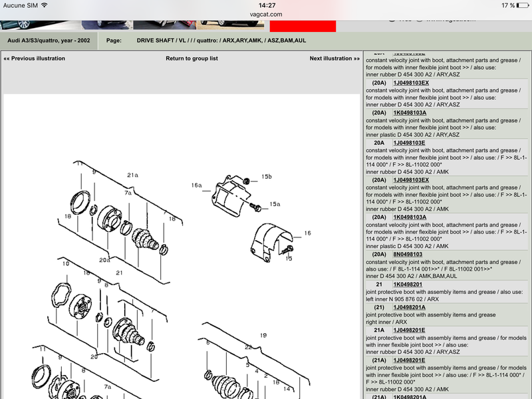Screen dimensions: 532x399
Task: Tap the Wi-Fi icon in status bar
Action: [x=44, y=5]
